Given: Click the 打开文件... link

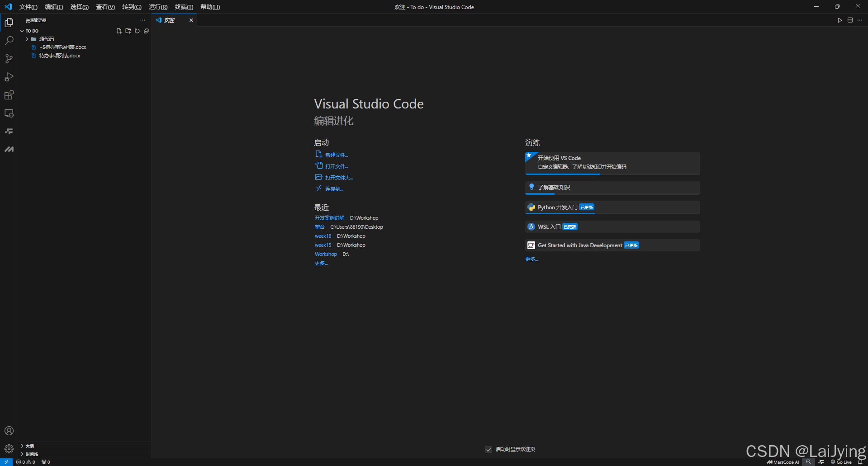Looking at the screenshot, I should tap(337, 166).
